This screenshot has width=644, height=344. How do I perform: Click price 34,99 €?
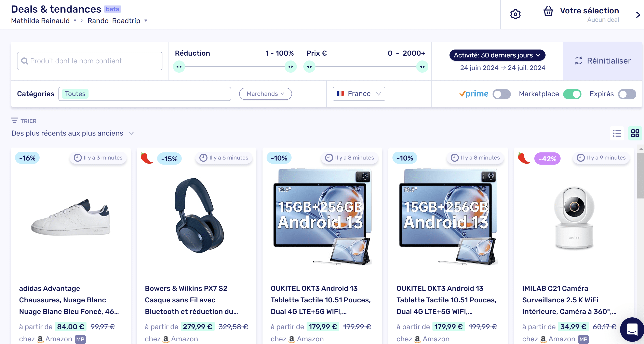[573, 327]
